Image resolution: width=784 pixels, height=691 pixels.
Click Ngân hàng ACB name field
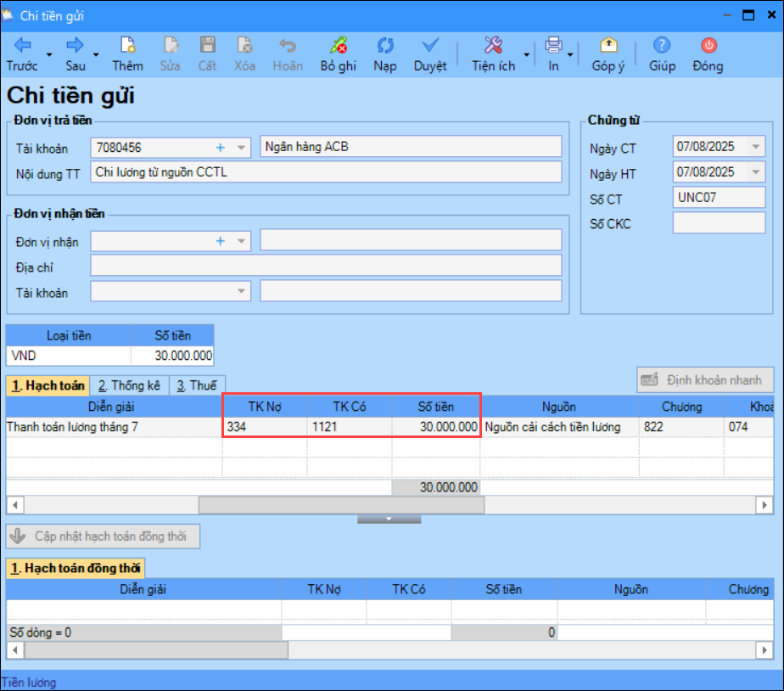point(411,147)
